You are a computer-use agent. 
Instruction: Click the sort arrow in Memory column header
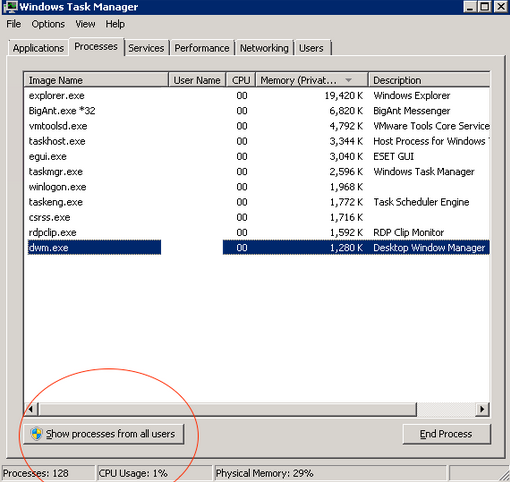(348, 80)
